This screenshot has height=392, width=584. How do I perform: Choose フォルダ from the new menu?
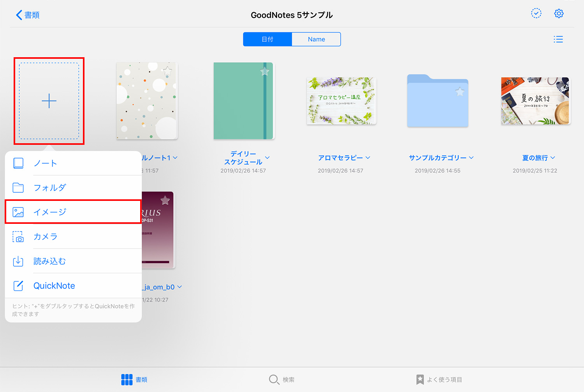point(74,188)
